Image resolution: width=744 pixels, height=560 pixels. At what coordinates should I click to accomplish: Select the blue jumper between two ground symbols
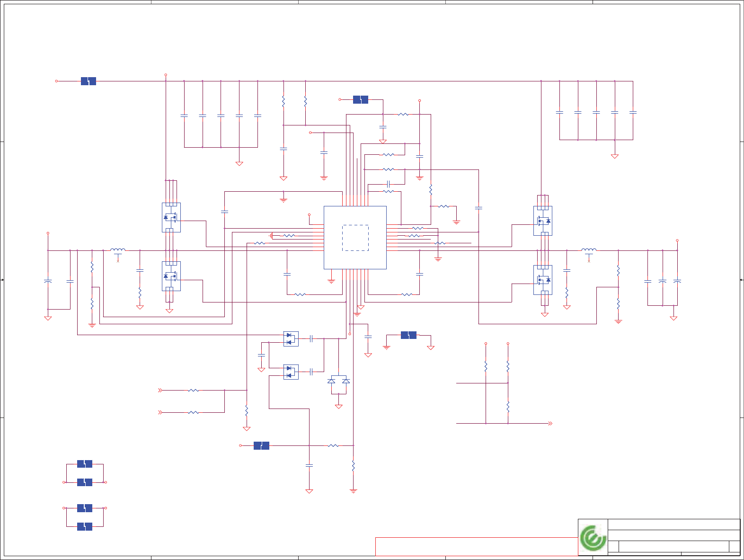tap(408, 335)
